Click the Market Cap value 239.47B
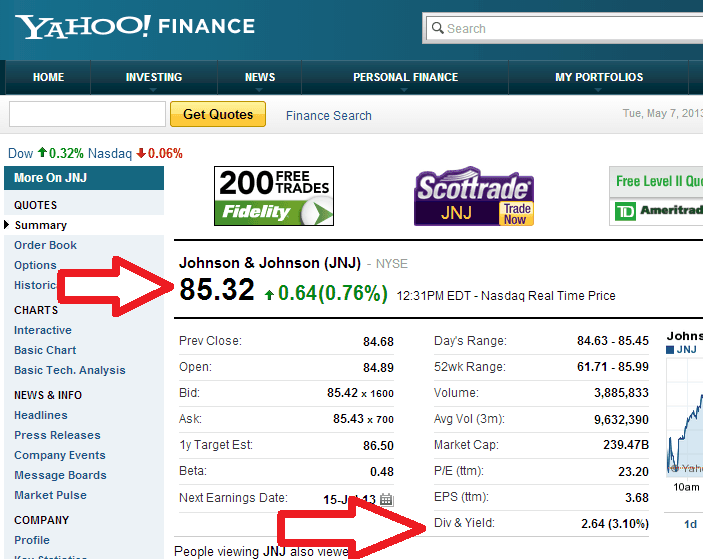Viewport: 703px width, 559px height. click(x=626, y=445)
